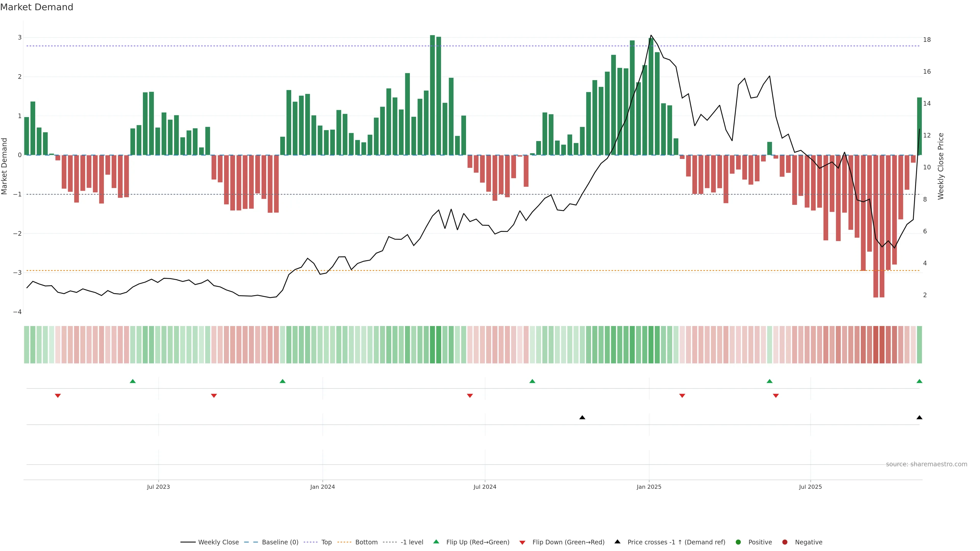
Task: Click red flip-down marker just after Jan 2025
Action: pyautogui.click(x=682, y=396)
